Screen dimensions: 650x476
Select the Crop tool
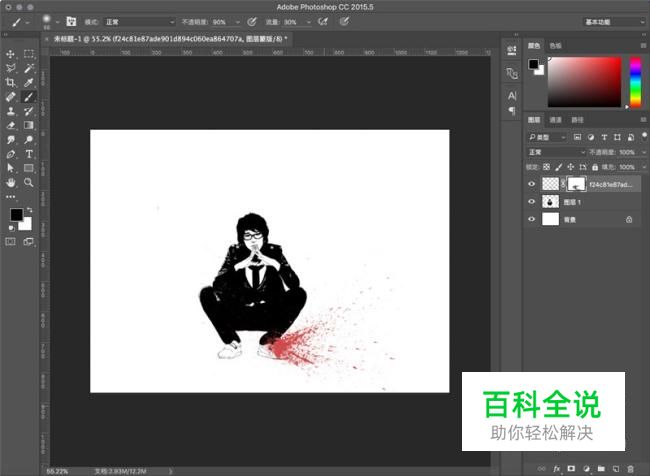pyautogui.click(x=10, y=82)
